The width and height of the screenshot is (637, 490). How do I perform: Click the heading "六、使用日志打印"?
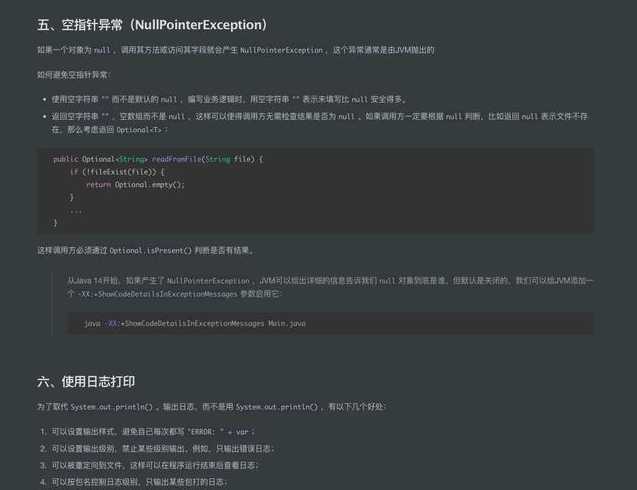pyautogui.click(x=86, y=382)
